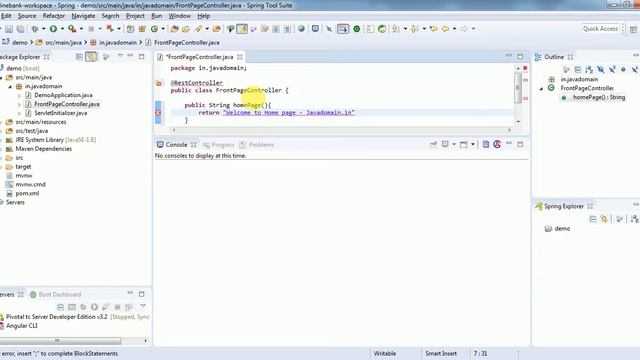Click the Debug bug icon in toolbar

point(35,29)
